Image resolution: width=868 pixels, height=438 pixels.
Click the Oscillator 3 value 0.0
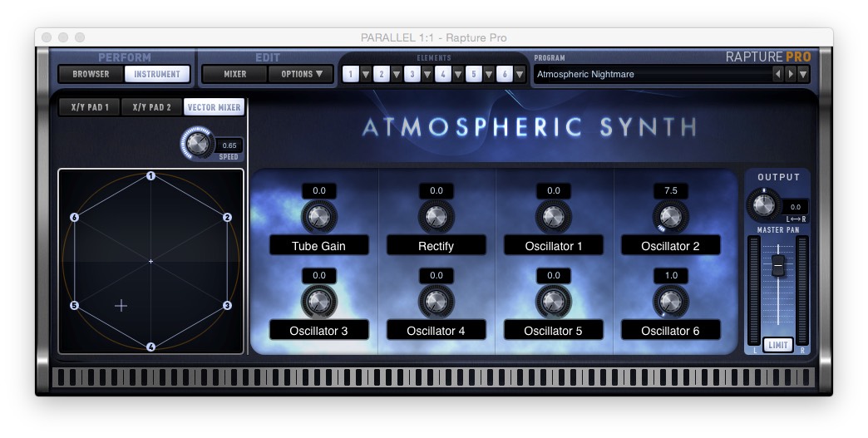click(319, 275)
